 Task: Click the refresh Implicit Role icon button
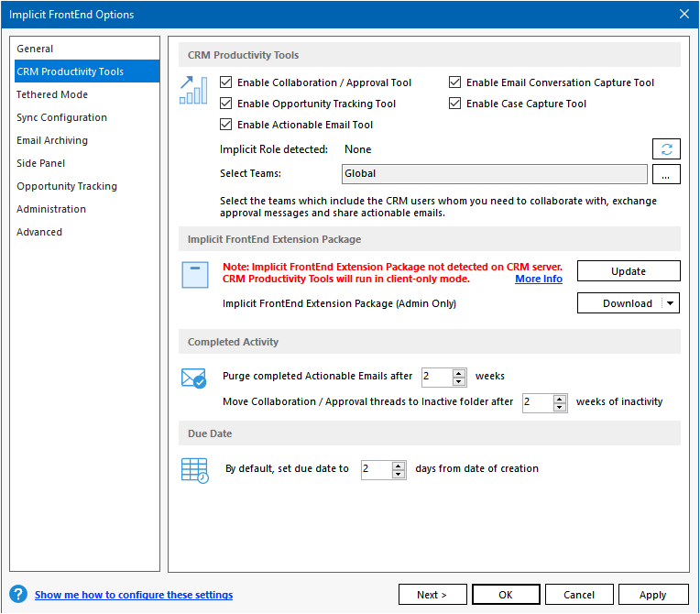coord(666,149)
